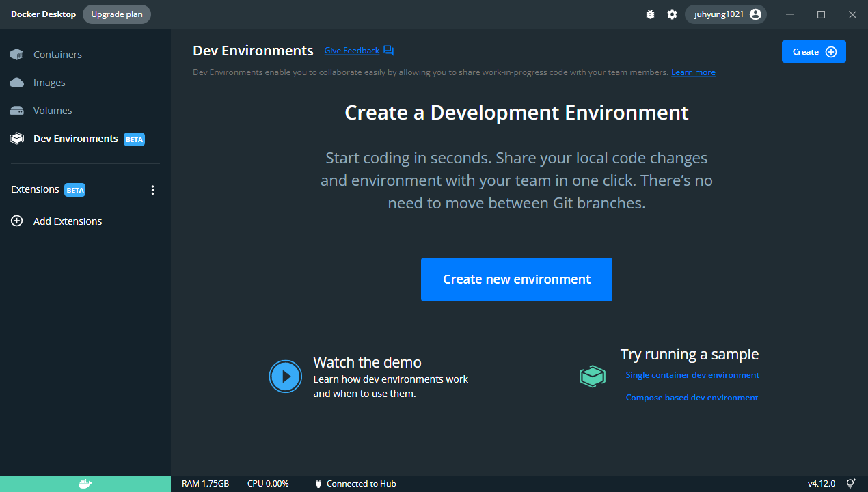Screen dimensions: 868x492
Task: Open Single container dev environment sample
Action: [x=692, y=375]
